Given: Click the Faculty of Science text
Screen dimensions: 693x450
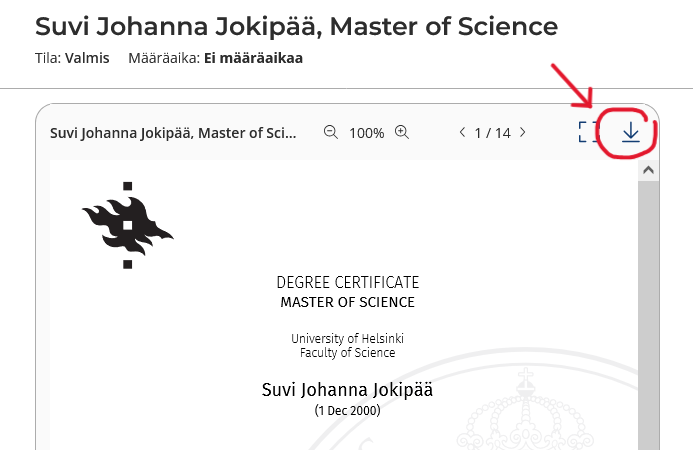Looking at the screenshot, I should point(347,353).
